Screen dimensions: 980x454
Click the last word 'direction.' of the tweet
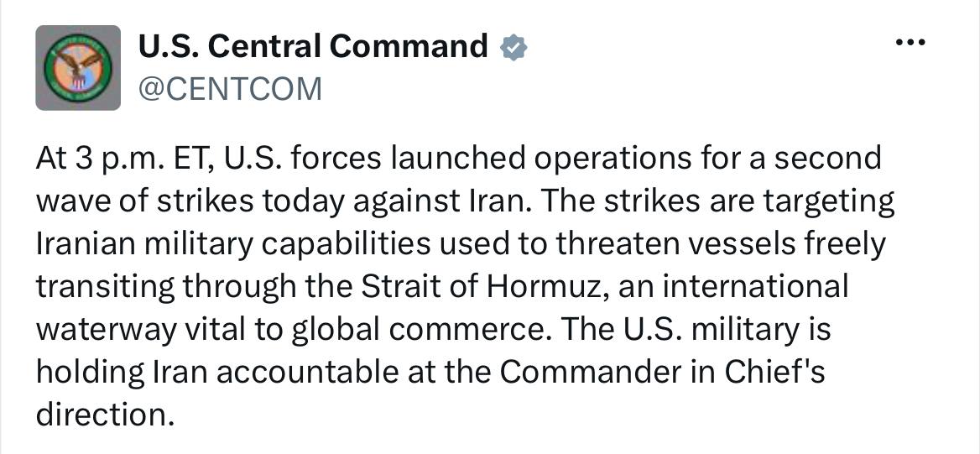coord(105,415)
